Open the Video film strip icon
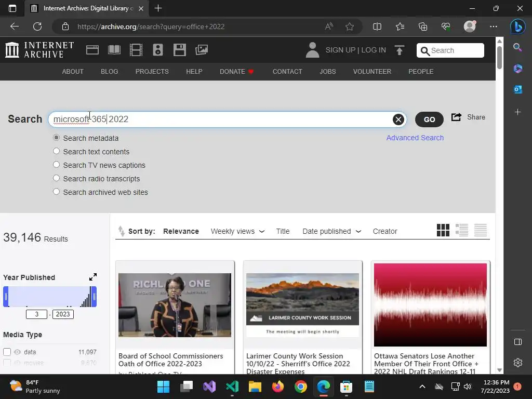Image resolution: width=532 pixels, height=399 pixels. point(136,50)
